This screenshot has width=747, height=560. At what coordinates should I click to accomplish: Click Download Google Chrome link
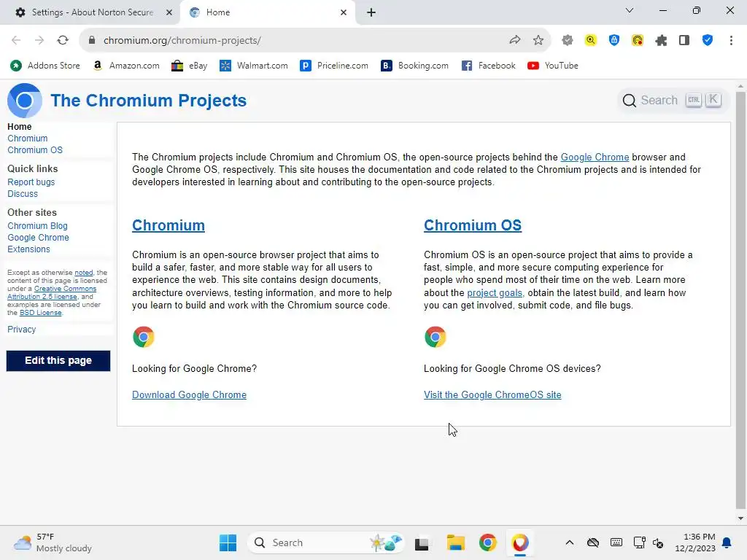click(x=189, y=394)
